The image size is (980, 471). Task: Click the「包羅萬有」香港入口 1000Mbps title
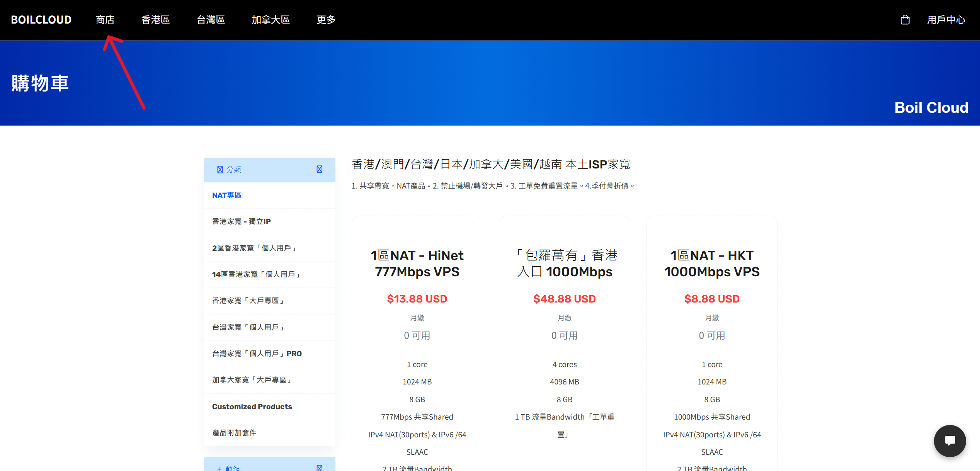pos(565,264)
